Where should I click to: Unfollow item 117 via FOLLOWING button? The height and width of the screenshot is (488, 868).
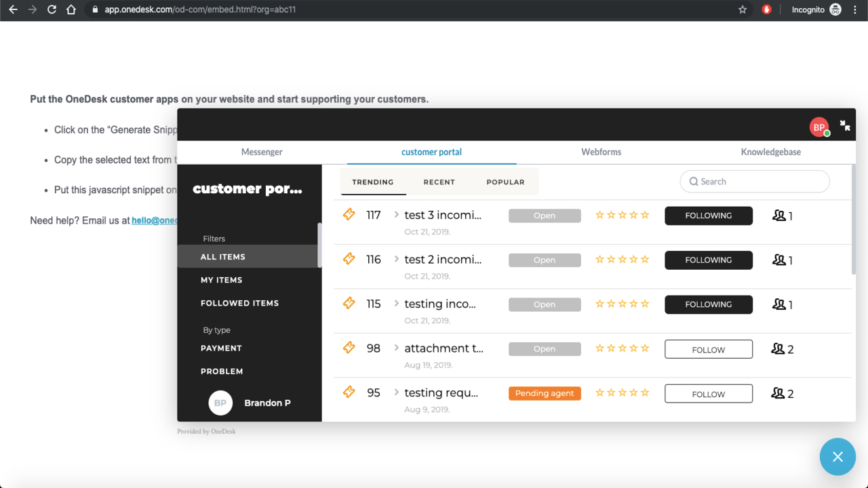pyautogui.click(x=709, y=216)
